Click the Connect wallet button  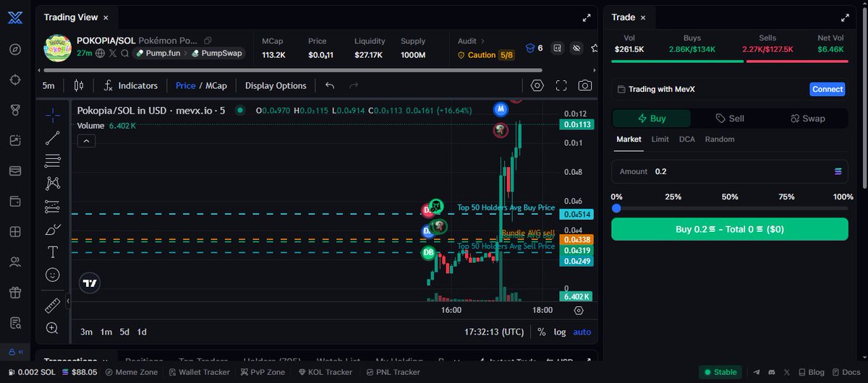(827, 90)
